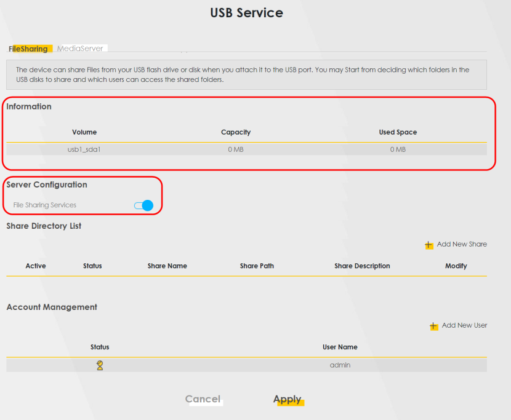Click the Share Name column header

167,266
